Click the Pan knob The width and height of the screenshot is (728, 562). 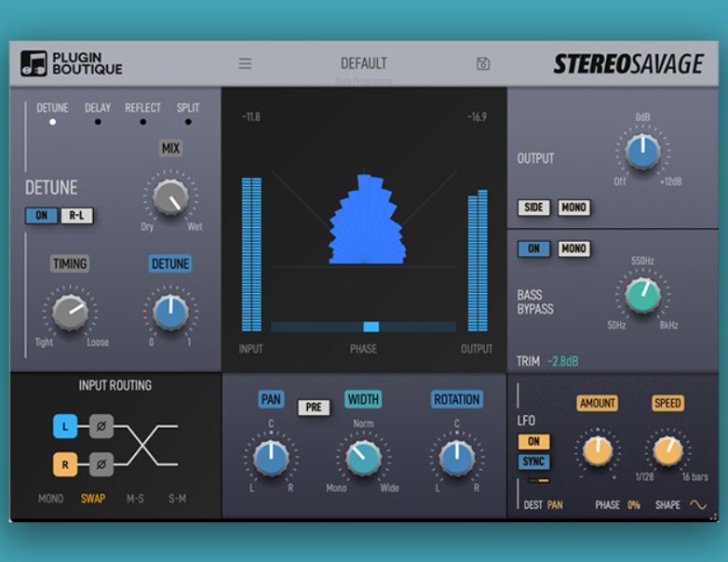pyautogui.click(x=271, y=458)
